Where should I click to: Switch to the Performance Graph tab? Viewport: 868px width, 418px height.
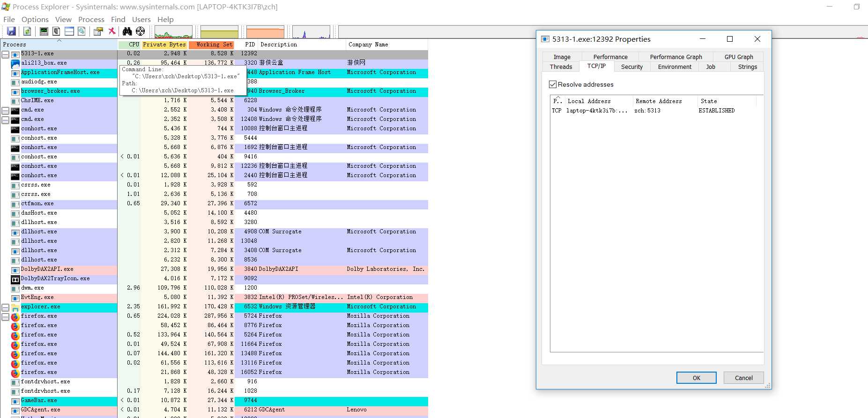(675, 57)
